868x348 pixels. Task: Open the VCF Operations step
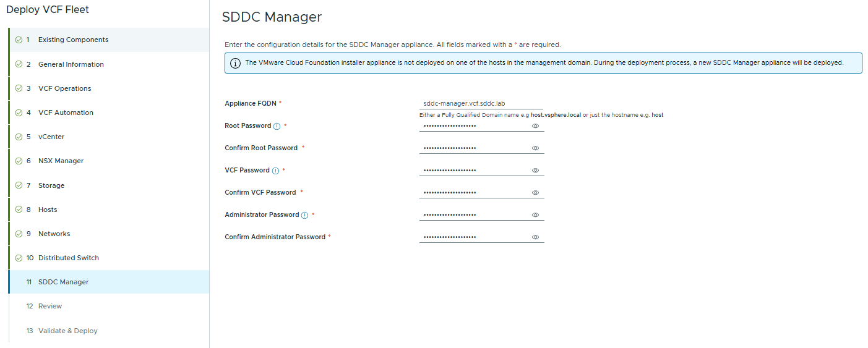pos(64,88)
